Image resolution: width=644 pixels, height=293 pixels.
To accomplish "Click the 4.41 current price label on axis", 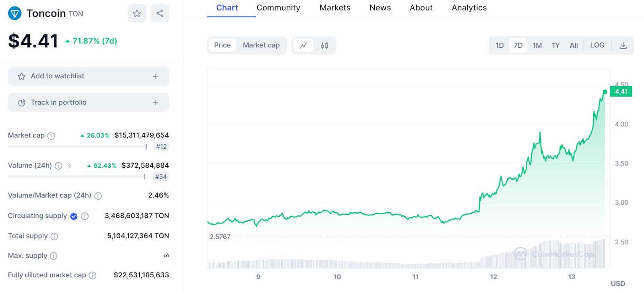I will pos(621,92).
